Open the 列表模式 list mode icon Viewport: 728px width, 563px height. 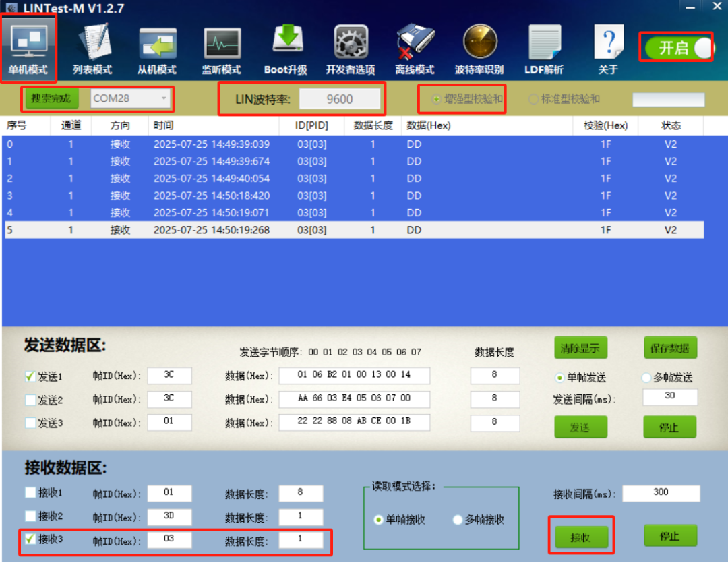(93, 49)
